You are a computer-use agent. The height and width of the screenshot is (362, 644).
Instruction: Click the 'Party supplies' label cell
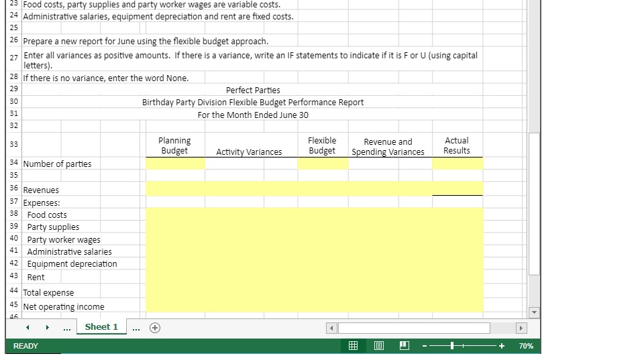click(x=53, y=227)
